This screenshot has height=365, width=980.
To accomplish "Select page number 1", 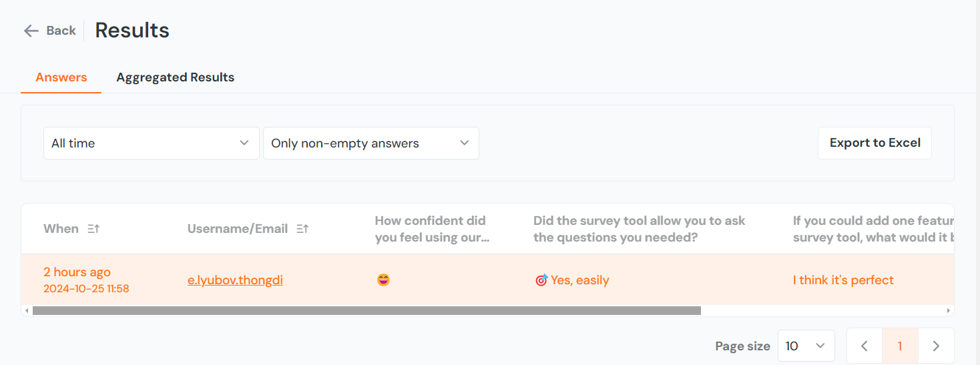I will click(900, 346).
